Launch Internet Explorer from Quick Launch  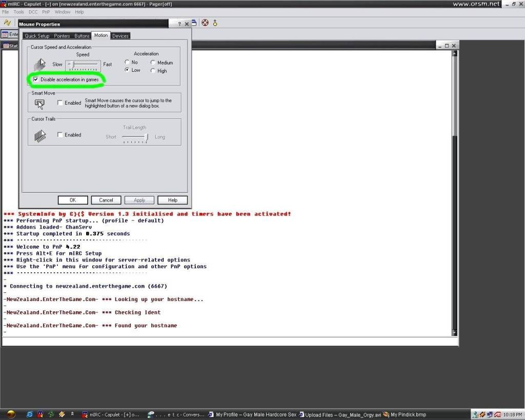point(29,415)
